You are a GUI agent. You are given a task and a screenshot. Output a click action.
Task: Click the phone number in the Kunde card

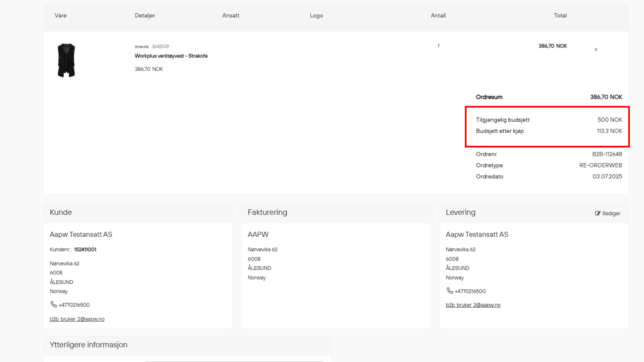(x=74, y=305)
